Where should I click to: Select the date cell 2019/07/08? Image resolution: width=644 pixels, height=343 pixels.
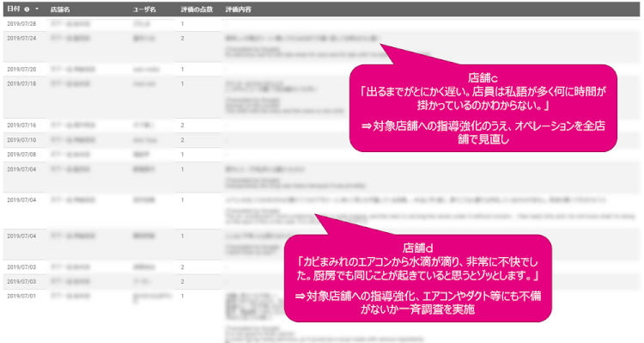(x=21, y=154)
